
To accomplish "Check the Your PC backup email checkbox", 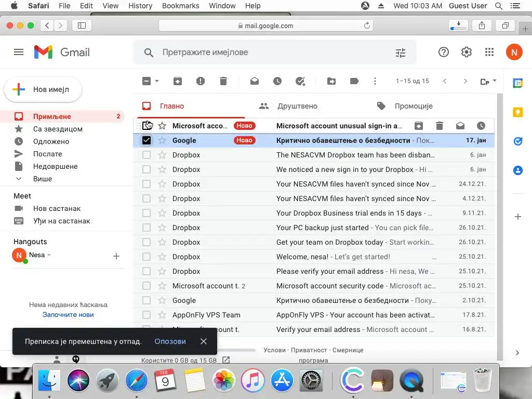I will 146,228.
